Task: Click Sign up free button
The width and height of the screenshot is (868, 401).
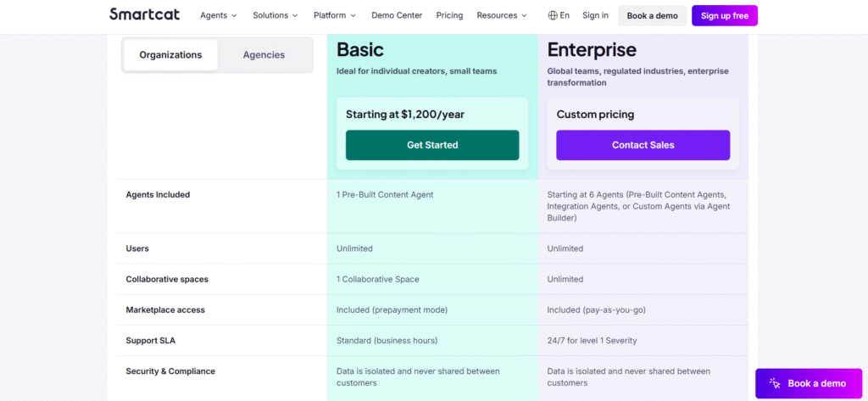Action: (x=724, y=15)
